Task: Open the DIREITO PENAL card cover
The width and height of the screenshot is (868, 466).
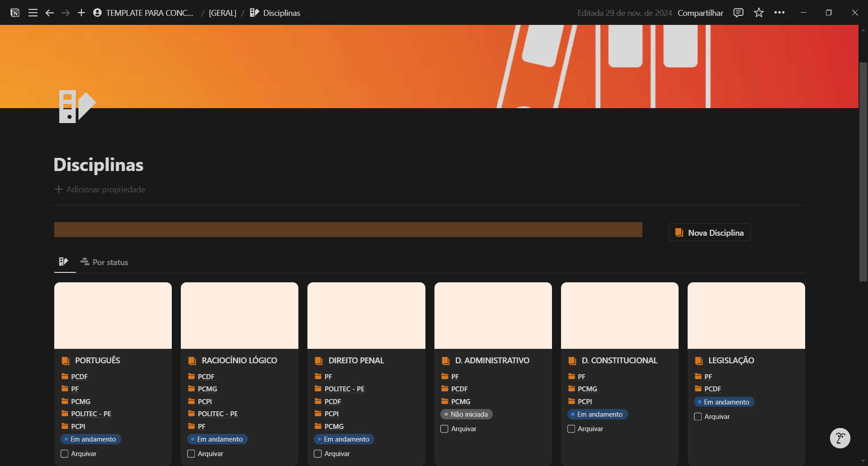Action: pos(366,315)
